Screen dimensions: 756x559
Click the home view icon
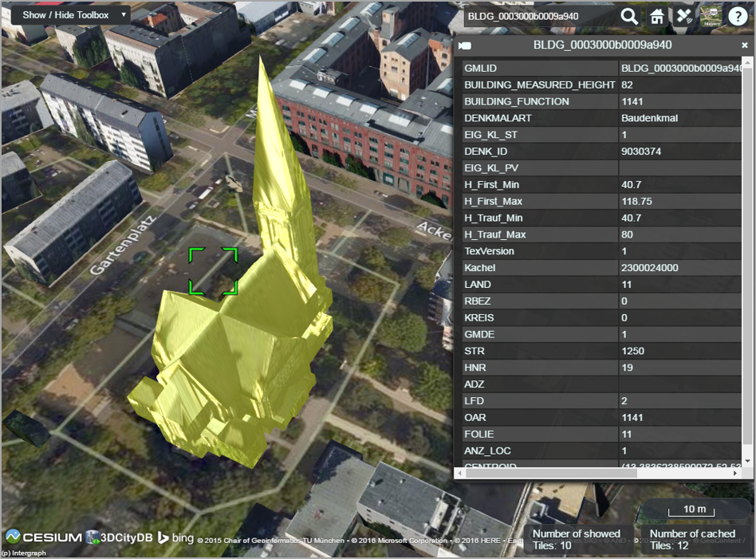click(656, 17)
